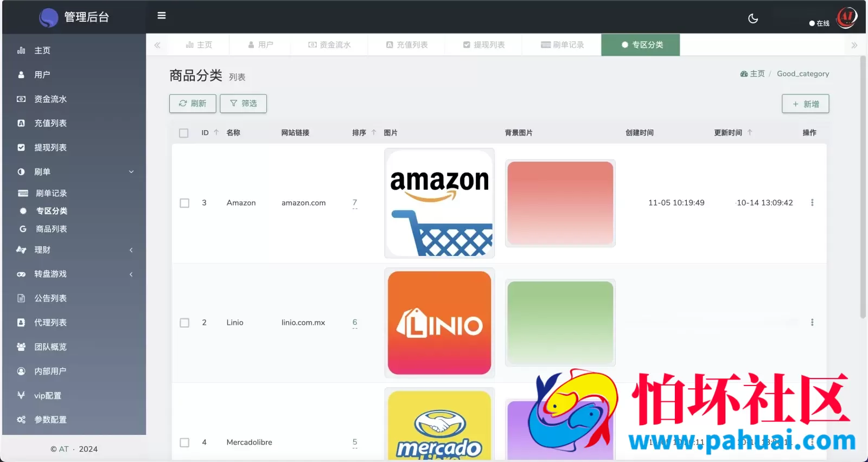Edit the Linio sort value 6
This screenshot has width=868, height=462.
355,323
